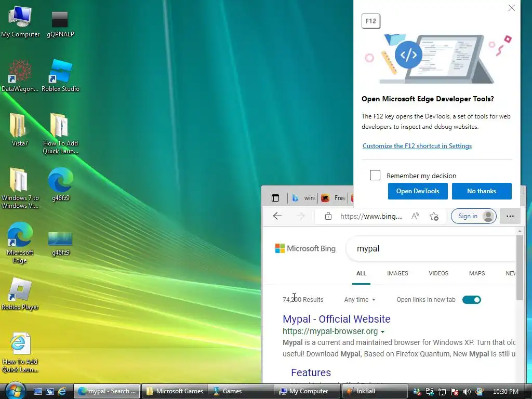Switch to the Bing tab in Edge
This screenshot has height=399, width=532.
[303, 198]
